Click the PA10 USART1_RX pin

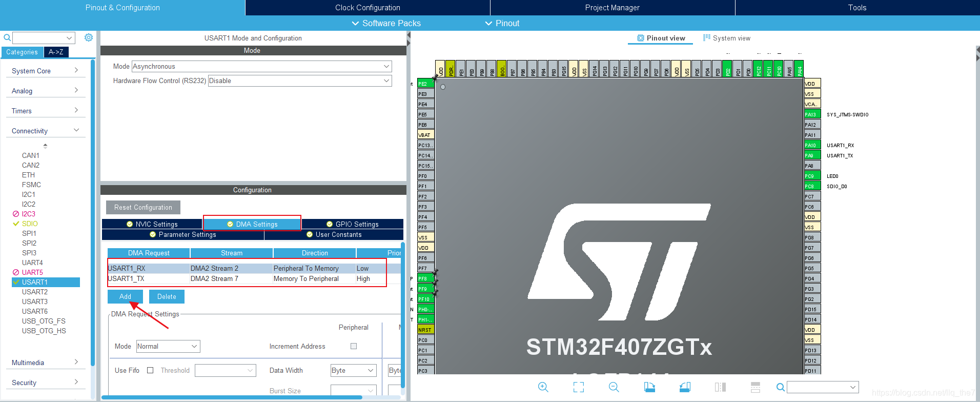coord(812,145)
